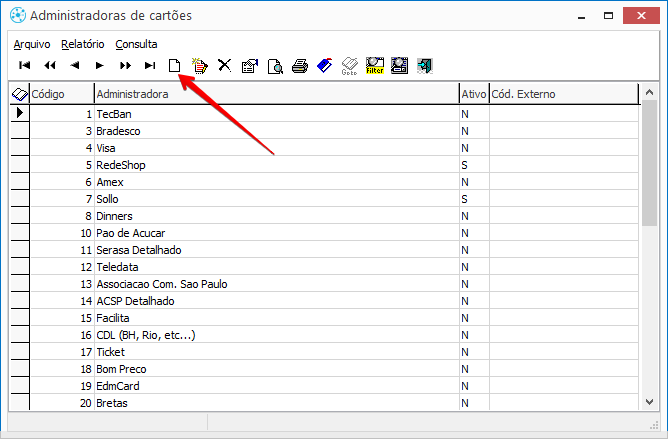This screenshot has width=668, height=439.
Task: Select the ACSP Detalhado row
Action: [334, 301]
